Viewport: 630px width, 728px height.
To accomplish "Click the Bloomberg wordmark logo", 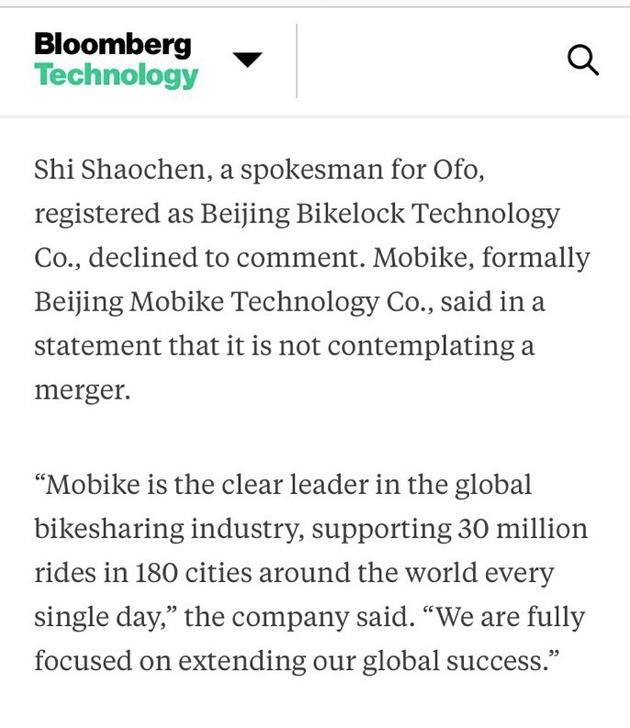I will point(113,45).
